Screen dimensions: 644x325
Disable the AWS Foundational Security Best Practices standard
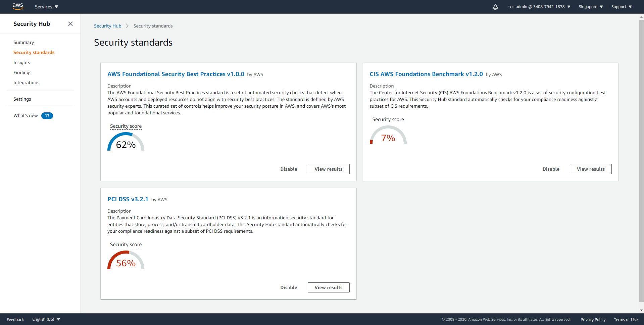point(289,169)
